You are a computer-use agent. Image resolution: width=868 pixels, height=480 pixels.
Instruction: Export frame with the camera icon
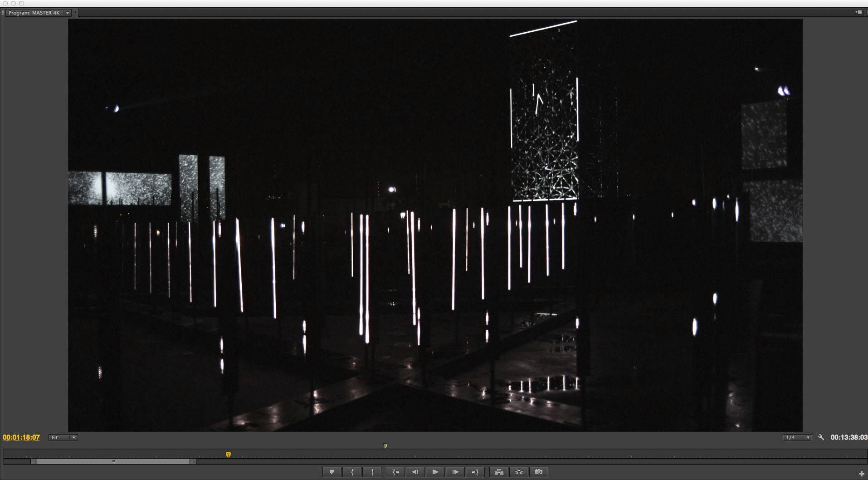(539, 472)
